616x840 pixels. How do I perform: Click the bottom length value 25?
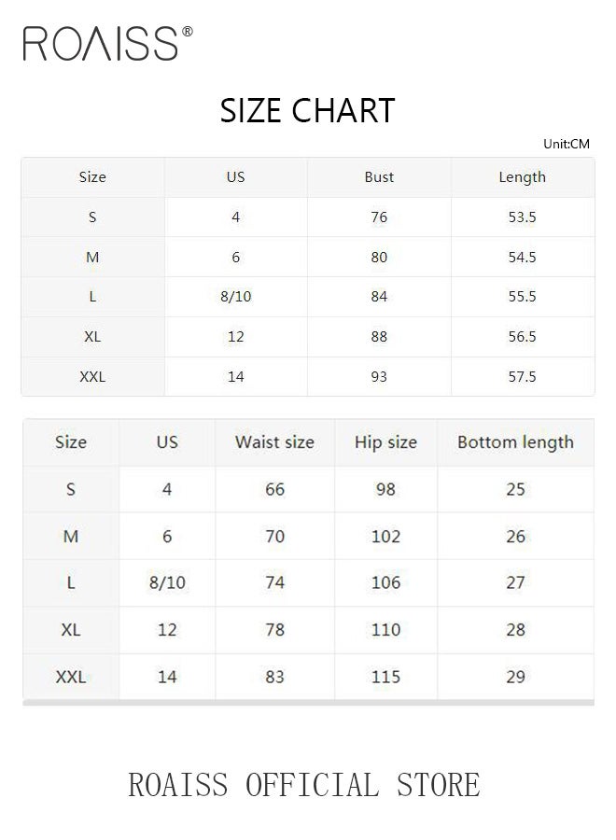tap(515, 489)
